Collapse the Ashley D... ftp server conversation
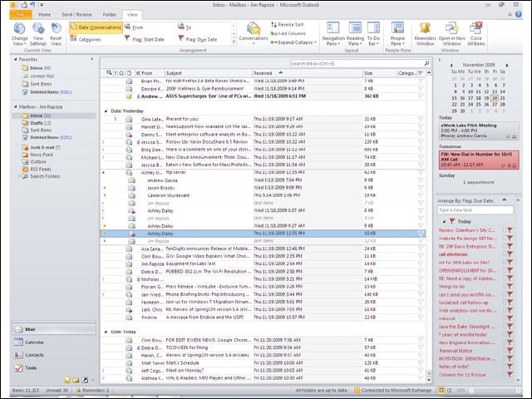This screenshot has height=399, width=532. [x=103, y=172]
